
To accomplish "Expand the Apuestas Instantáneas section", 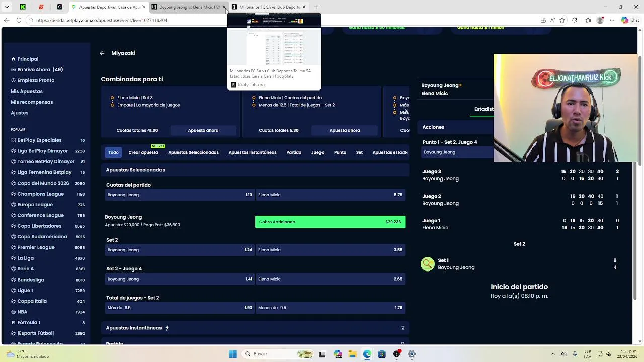I will pyautogui.click(x=255, y=328).
